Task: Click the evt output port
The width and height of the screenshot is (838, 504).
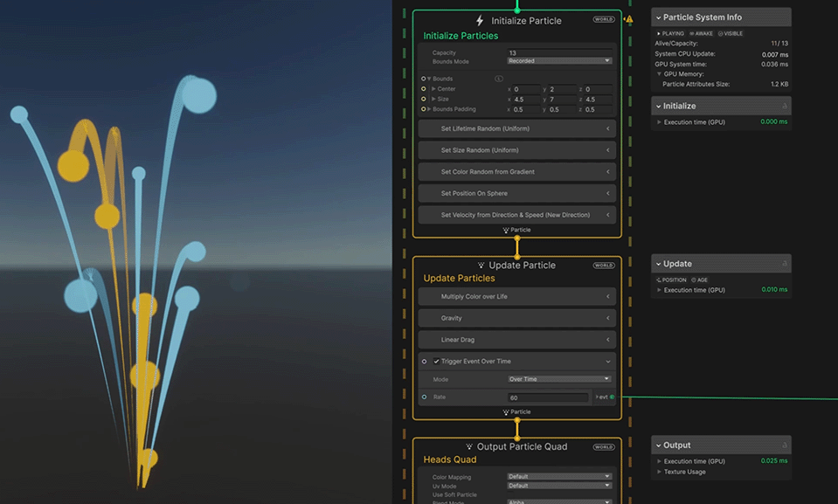Action: [612, 397]
